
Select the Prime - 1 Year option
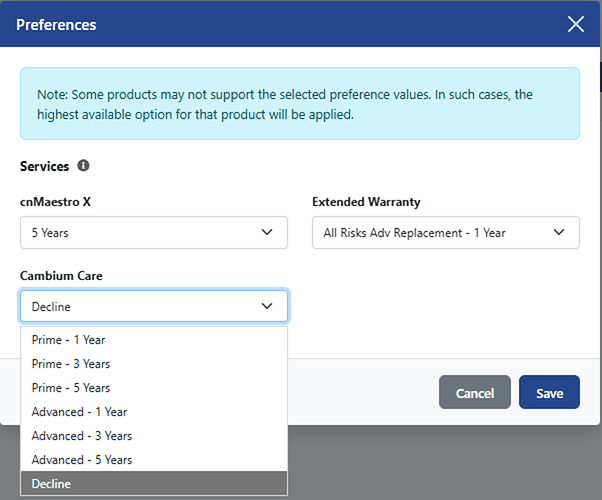[68, 340]
